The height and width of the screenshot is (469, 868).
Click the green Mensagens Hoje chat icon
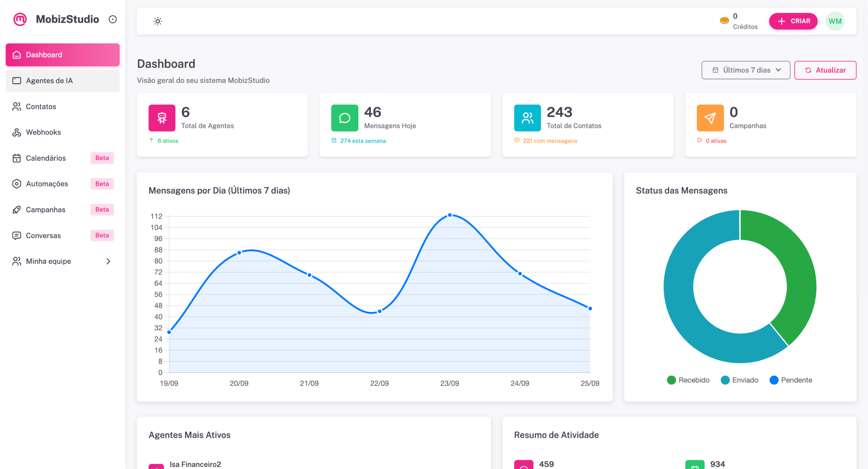[344, 118]
